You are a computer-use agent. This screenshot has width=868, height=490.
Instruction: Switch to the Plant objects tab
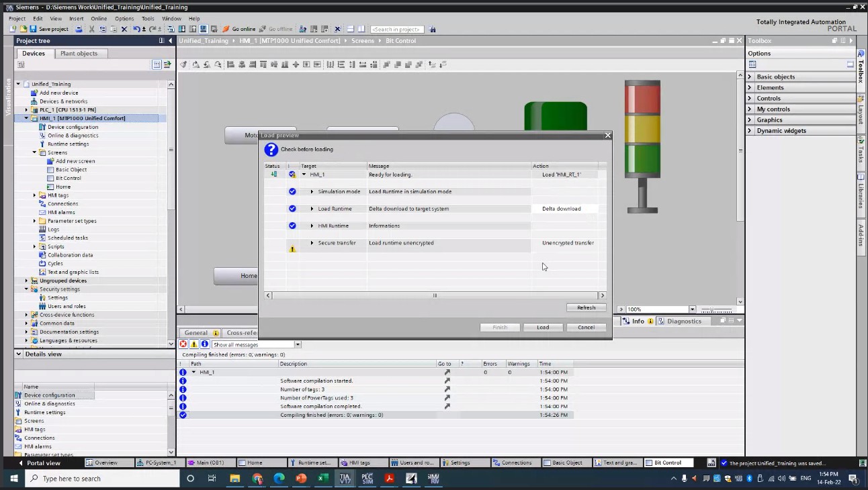tap(79, 54)
